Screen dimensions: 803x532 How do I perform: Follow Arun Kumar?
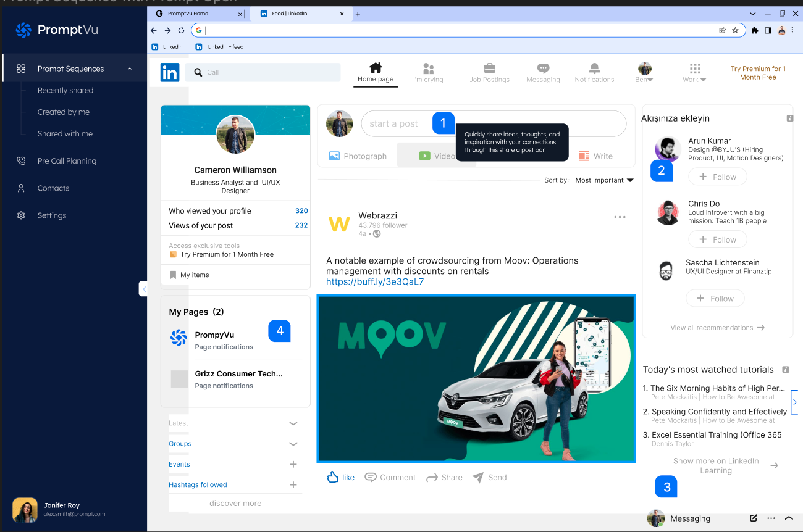717,177
